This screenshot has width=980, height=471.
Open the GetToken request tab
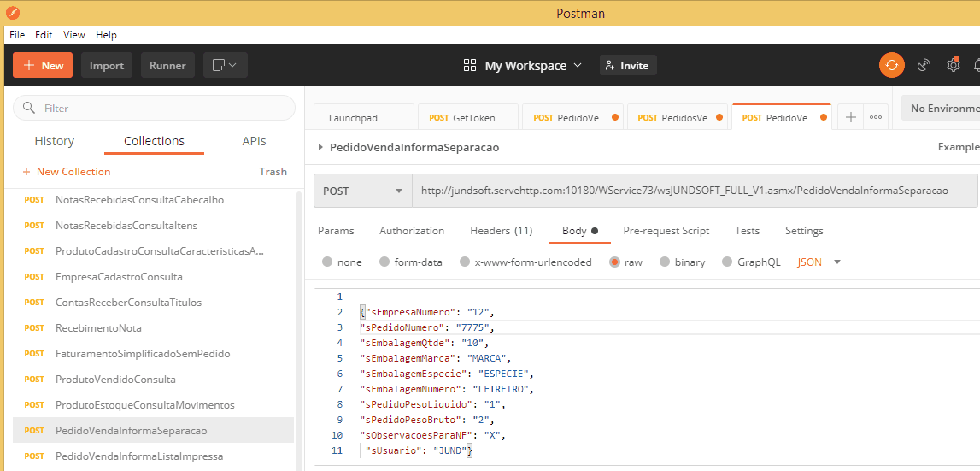point(467,118)
